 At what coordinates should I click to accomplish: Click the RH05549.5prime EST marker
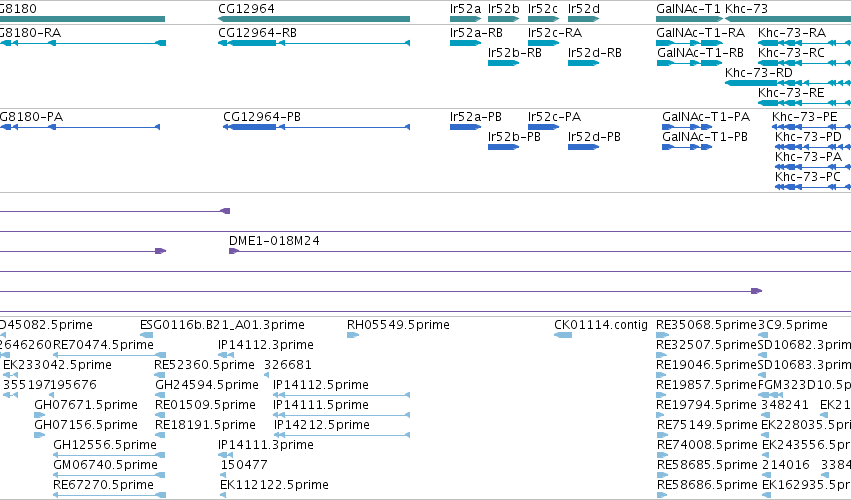pyautogui.click(x=353, y=335)
